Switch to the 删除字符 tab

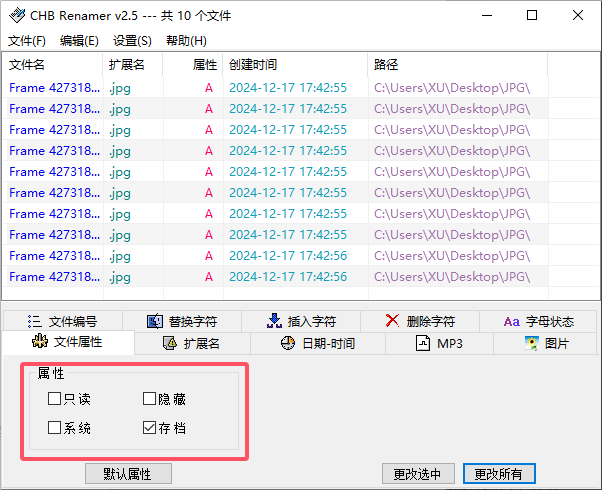point(420,321)
